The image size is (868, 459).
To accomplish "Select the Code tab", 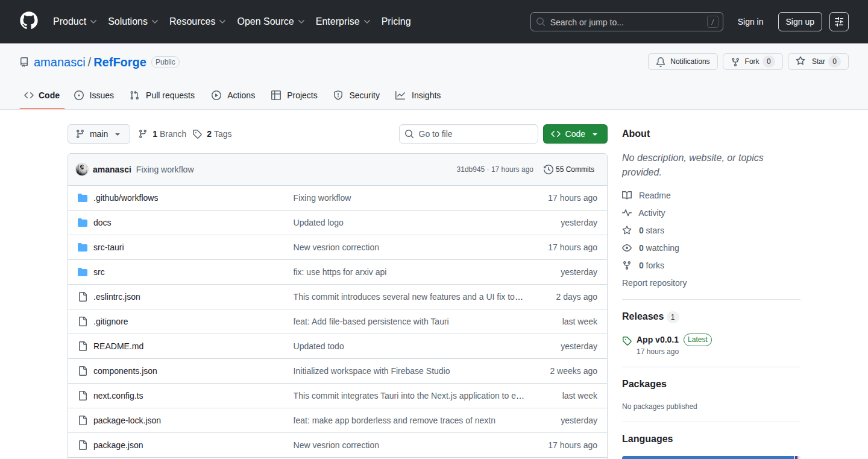I will click(x=42, y=95).
